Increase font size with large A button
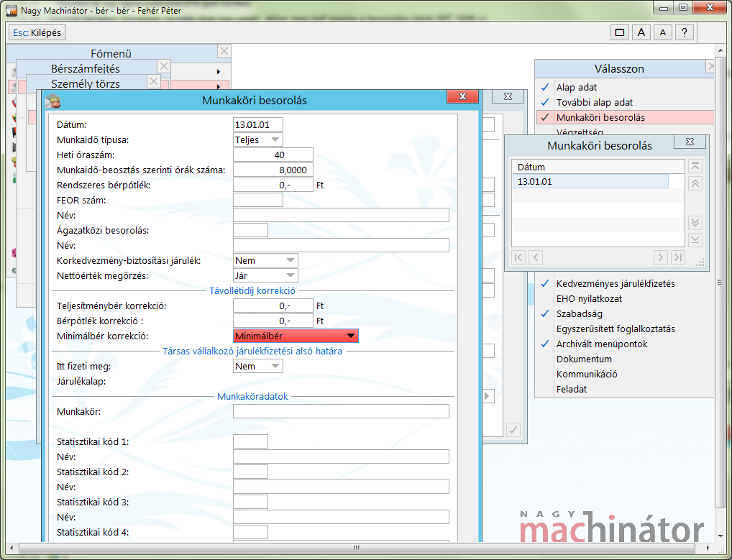Screen dimensions: 732x560 click(x=641, y=32)
